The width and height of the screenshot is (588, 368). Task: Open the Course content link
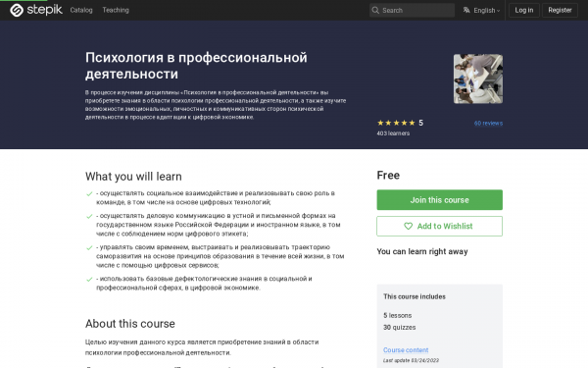coord(406,350)
